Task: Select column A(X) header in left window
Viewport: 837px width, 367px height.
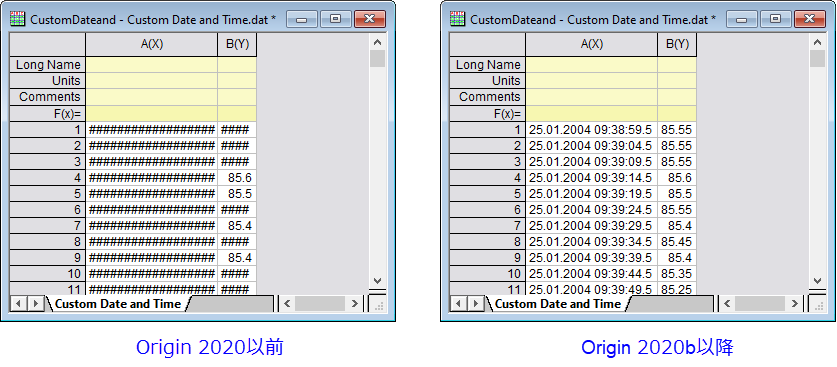Action: (x=152, y=45)
